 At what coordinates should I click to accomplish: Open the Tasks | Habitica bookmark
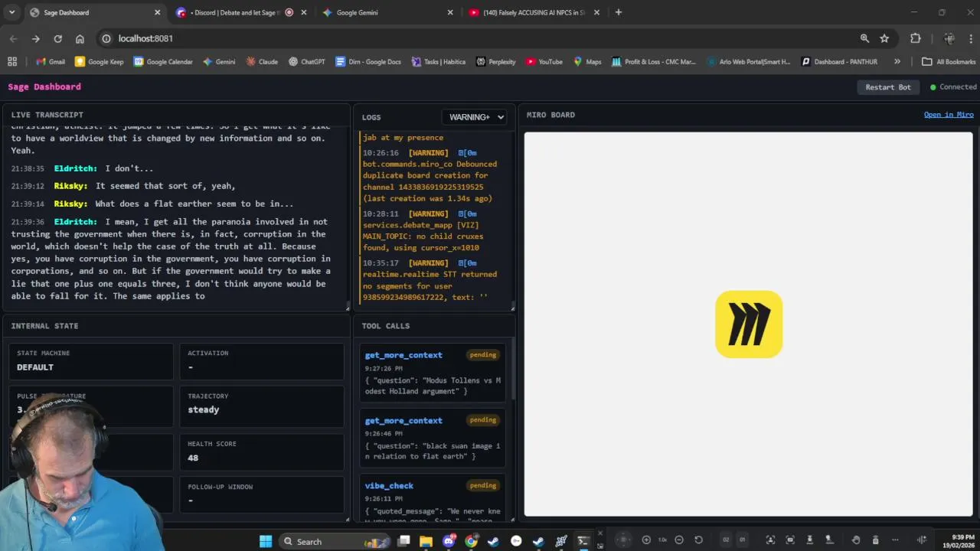pos(438,62)
